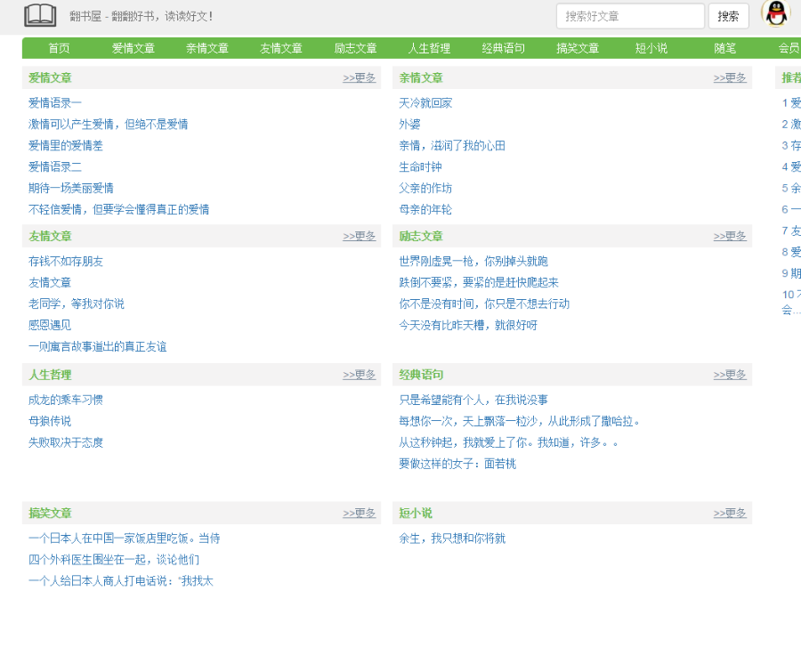Open the article 存钱不如存朋友
Screen dimensions: 801x672
click(x=66, y=261)
